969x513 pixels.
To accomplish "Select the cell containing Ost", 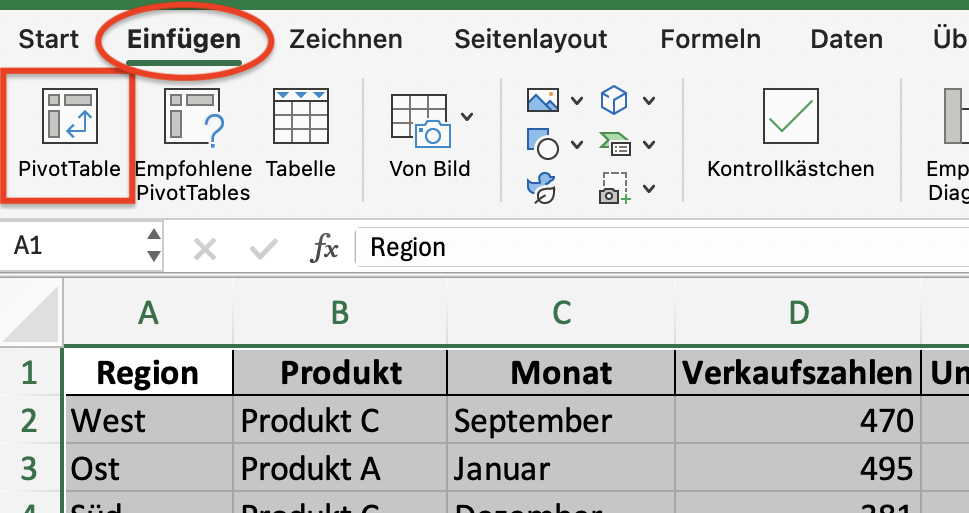I will pyautogui.click(x=148, y=468).
